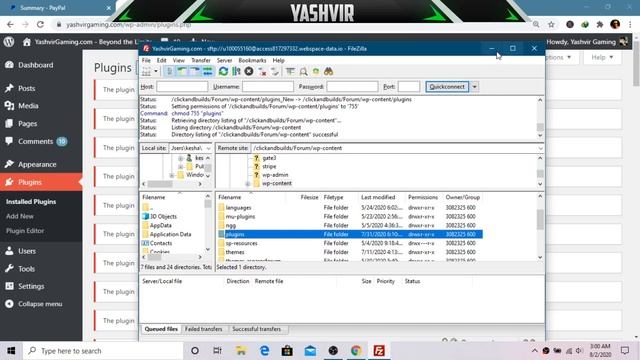This screenshot has height=360, width=640.
Task: Search for files with the binoculars icon
Action: coord(329,71)
